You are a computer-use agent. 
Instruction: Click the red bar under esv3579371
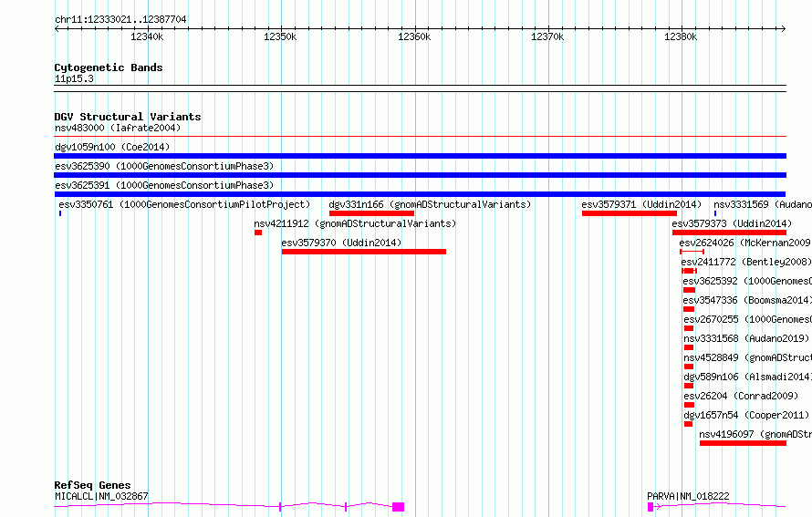(x=630, y=213)
